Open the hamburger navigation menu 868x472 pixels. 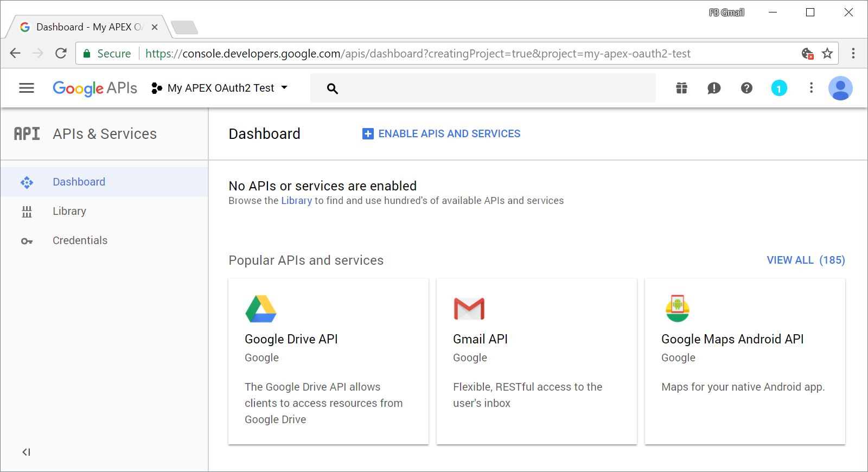coord(27,88)
